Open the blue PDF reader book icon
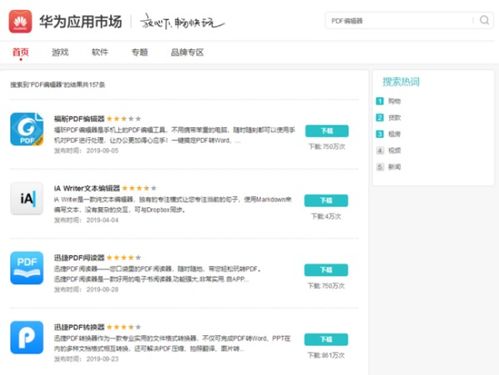This screenshot has width=499, height=375. pyautogui.click(x=27, y=268)
